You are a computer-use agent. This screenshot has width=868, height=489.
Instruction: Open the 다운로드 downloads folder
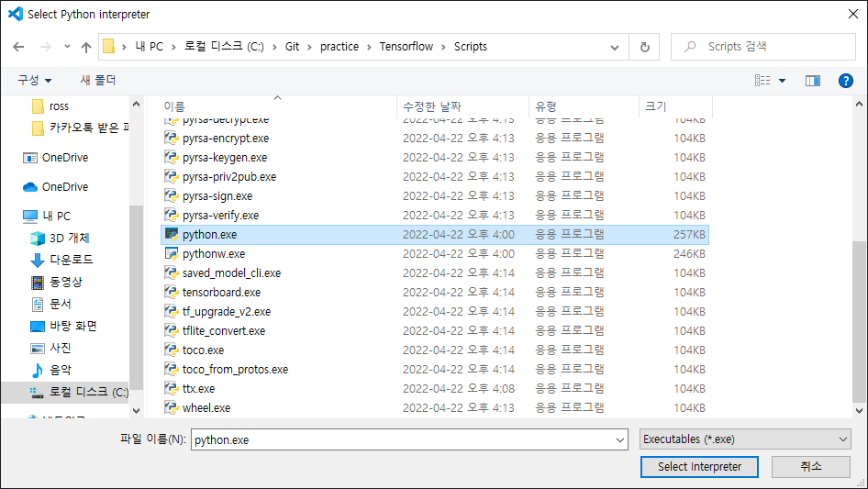tap(61, 260)
